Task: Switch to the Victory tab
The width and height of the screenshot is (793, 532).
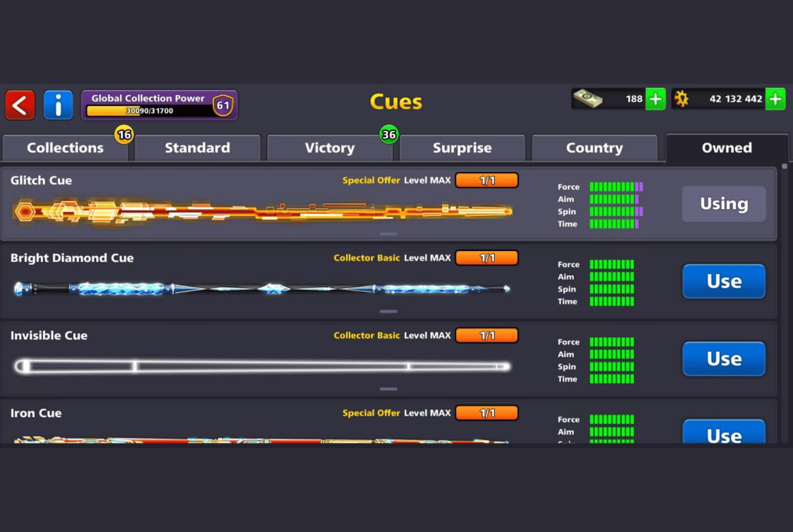Action: point(330,148)
